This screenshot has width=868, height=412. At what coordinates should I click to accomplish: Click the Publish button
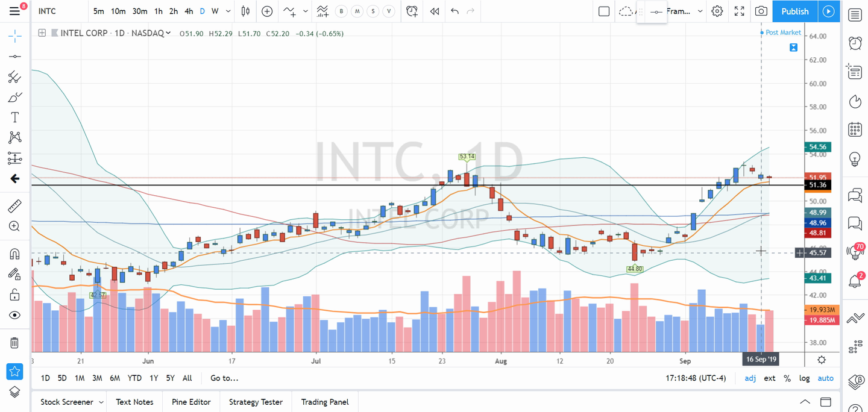pyautogui.click(x=794, y=11)
